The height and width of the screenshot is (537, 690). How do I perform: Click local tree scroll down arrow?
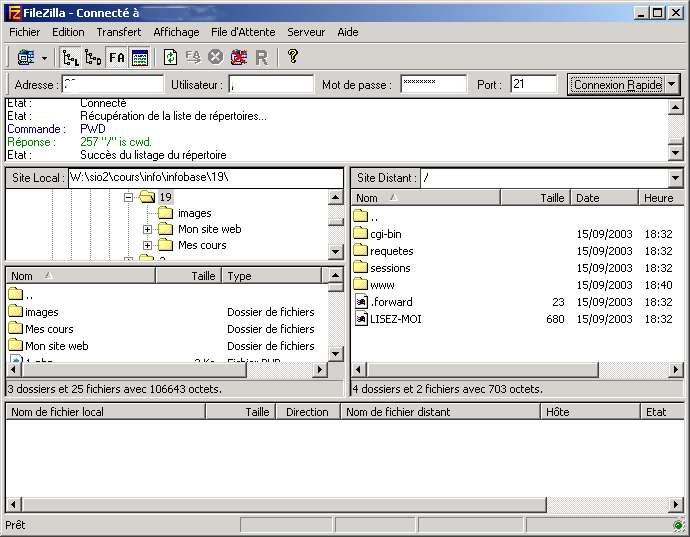336,252
